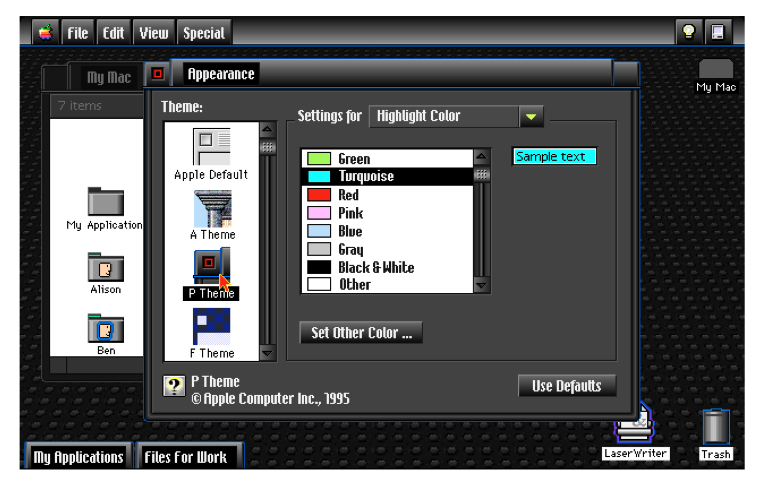Click the application switcher icon in menu bar

pos(718,33)
